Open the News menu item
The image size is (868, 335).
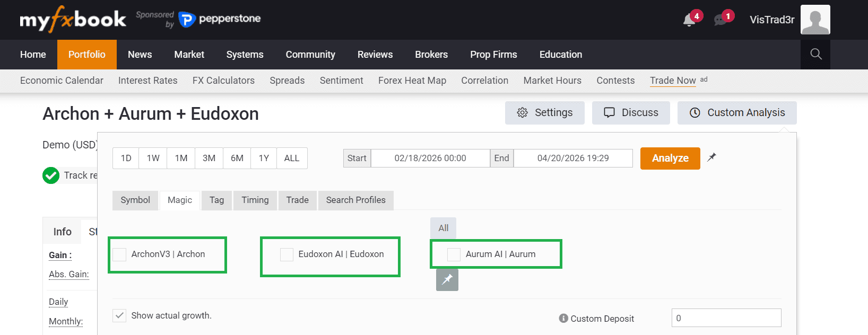140,55
